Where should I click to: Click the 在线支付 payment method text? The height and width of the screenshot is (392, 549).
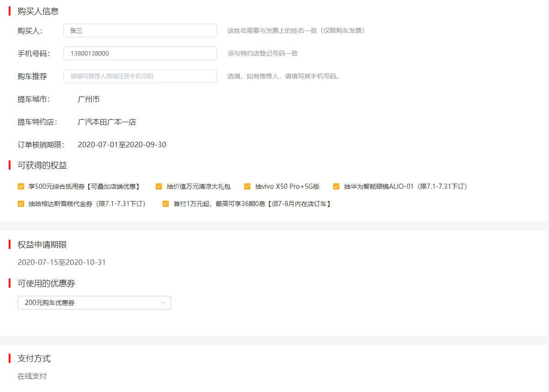tap(32, 376)
